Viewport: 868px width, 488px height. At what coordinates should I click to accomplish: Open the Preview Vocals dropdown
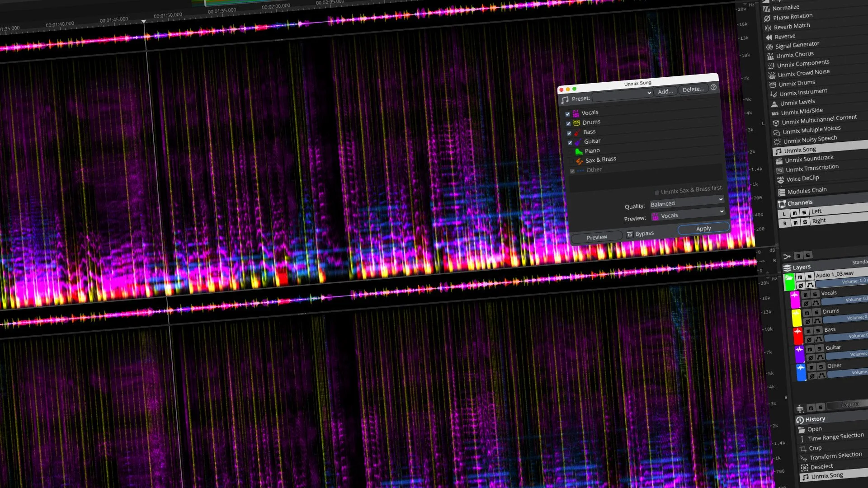click(688, 214)
